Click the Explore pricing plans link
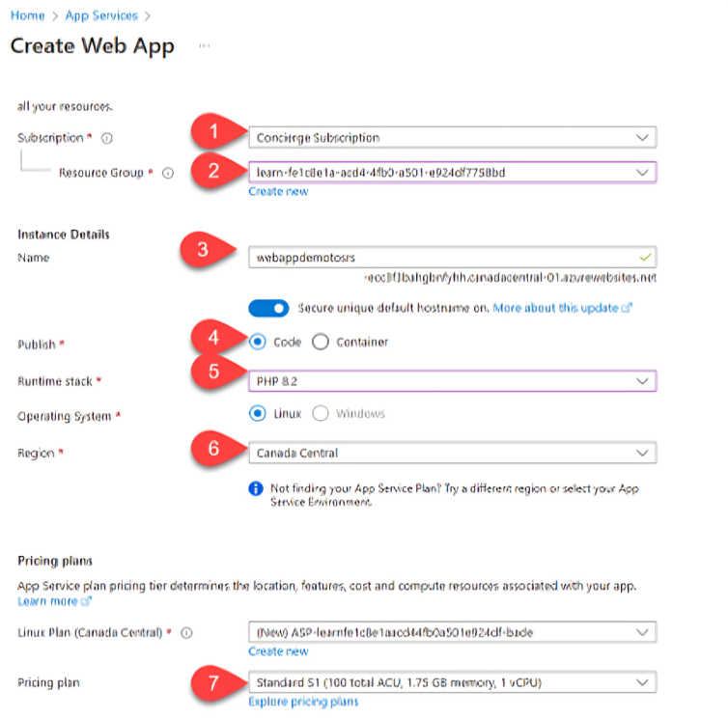This screenshot has width=728, height=719. point(303,702)
